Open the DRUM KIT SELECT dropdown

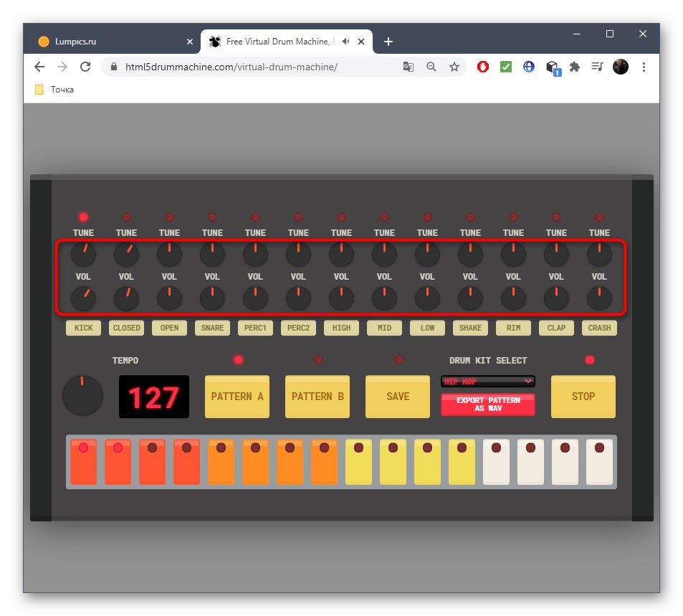coord(487,381)
